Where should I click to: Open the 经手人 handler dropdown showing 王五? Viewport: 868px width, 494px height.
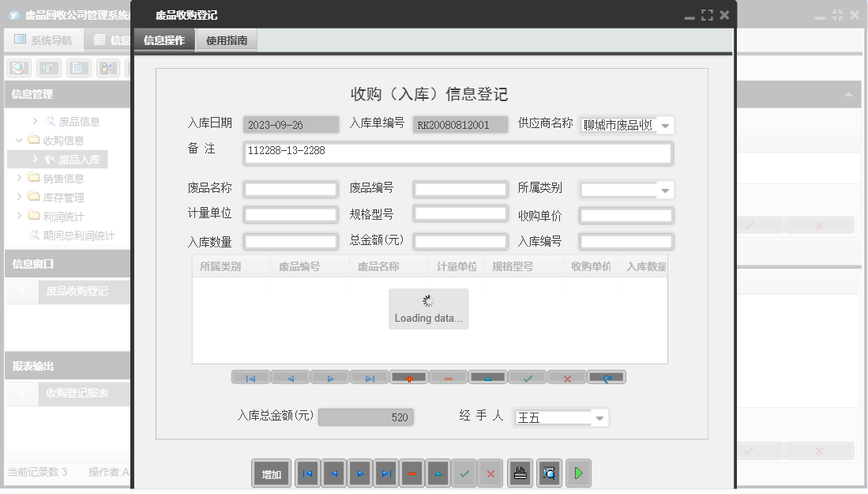pyautogui.click(x=599, y=417)
